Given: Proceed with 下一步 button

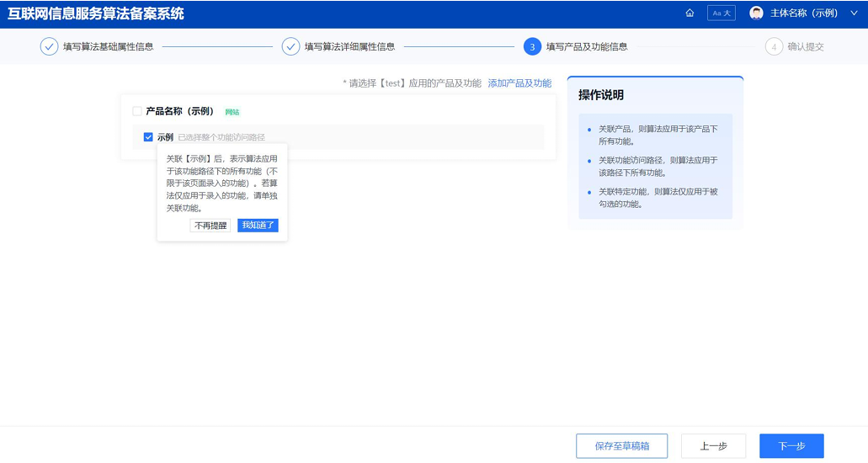Looking at the screenshot, I should [791, 446].
